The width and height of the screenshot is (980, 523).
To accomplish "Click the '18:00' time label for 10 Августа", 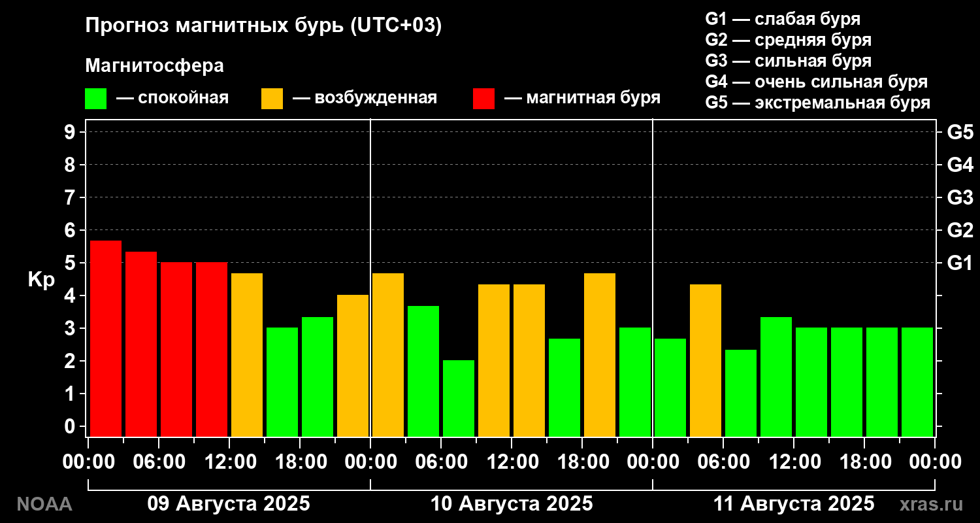I will tap(582, 462).
